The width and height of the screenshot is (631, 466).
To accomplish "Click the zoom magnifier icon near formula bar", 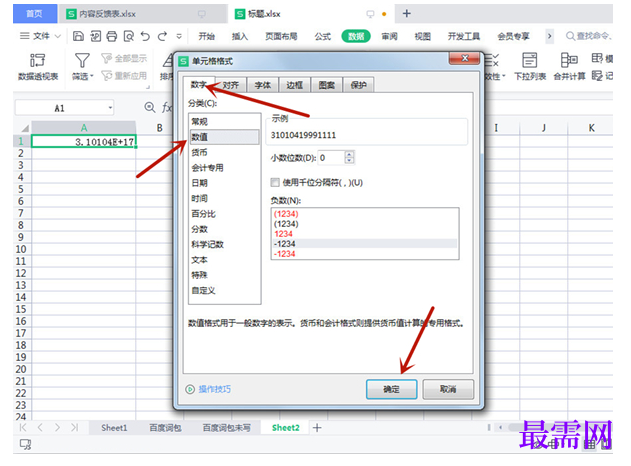I will [x=150, y=107].
